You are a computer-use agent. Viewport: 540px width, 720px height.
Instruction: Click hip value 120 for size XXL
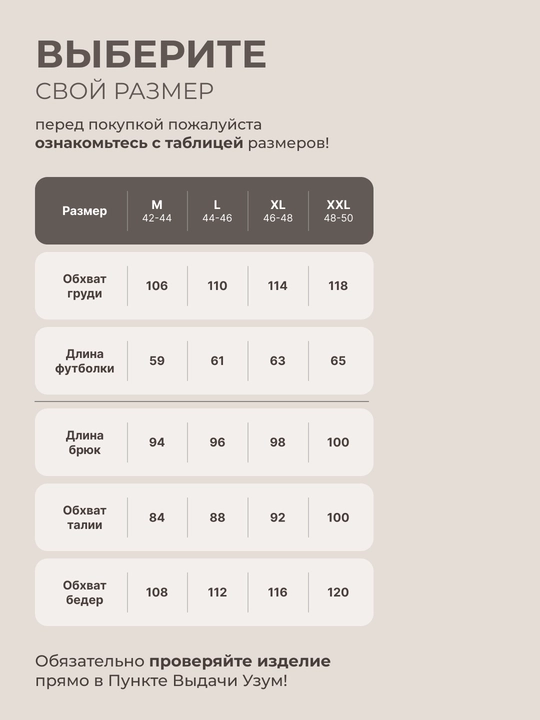coord(338,592)
